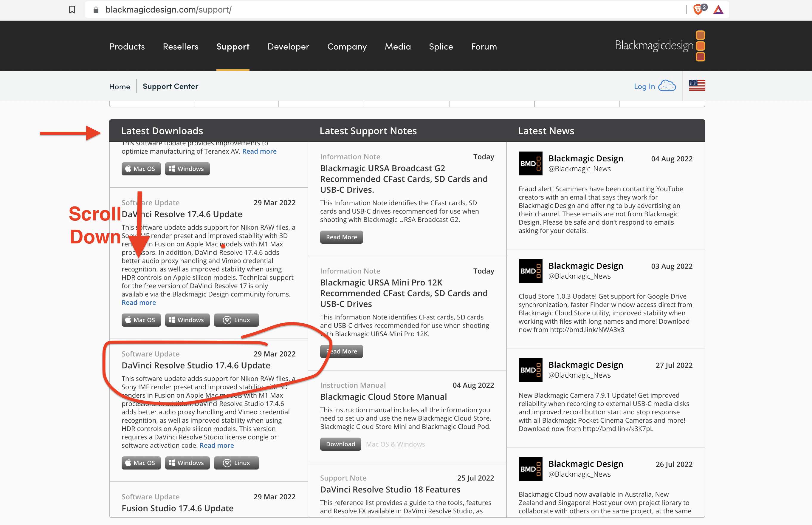This screenshot has width=812, height=525.
Task: Click Blackmagic Design name on 27 Jul 2022 news
Action: click(585, 365)
